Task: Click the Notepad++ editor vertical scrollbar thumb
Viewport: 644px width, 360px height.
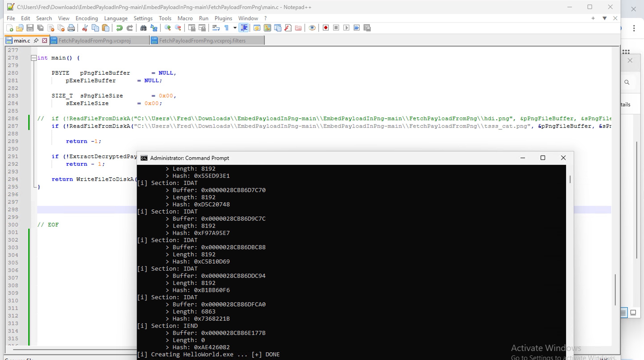Action: [615, 290]
